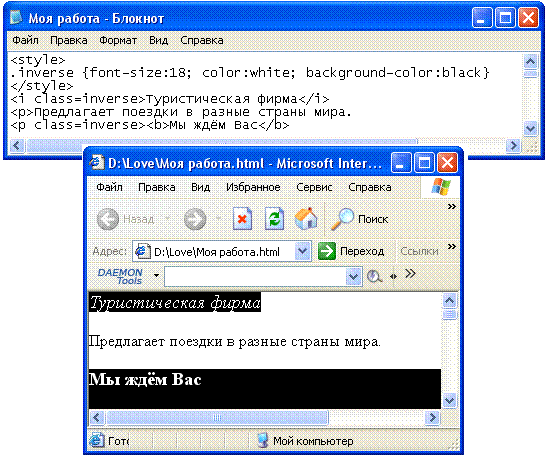This screenshot has height=461, width=551.
Task: Click the Ссылки links toolbar label
Action: [x=419, y=251]
